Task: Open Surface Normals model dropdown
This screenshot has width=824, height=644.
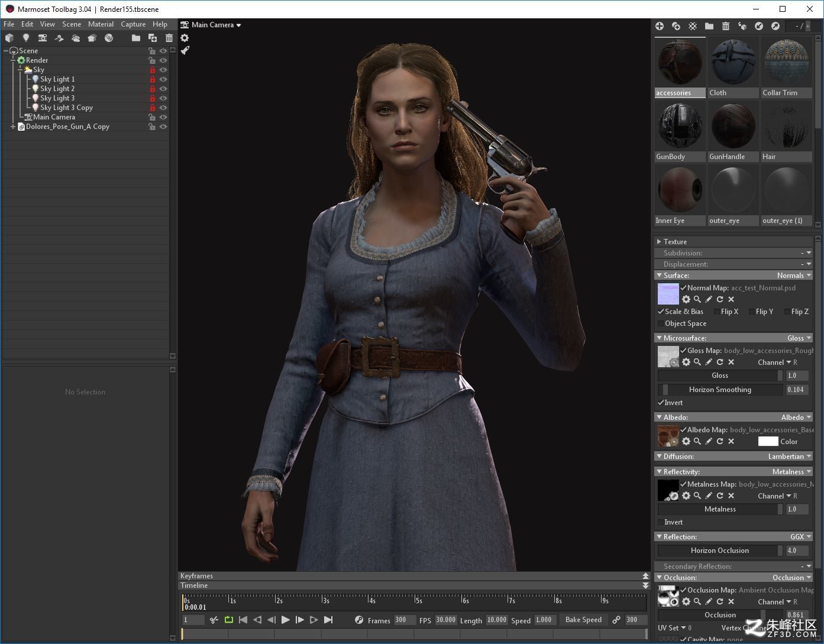Action: 794,276
